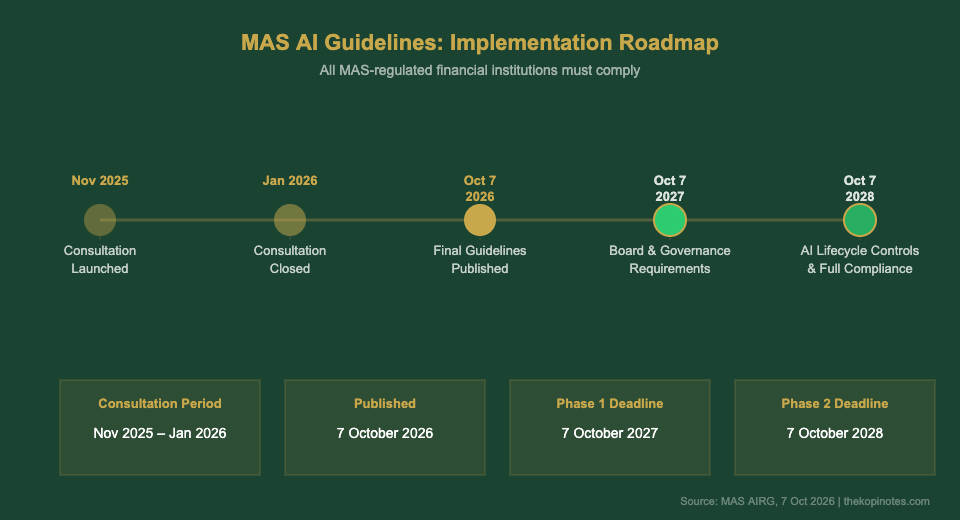The image size is (960, 520).
Task: Click the Published card
Action: [385, 428]
